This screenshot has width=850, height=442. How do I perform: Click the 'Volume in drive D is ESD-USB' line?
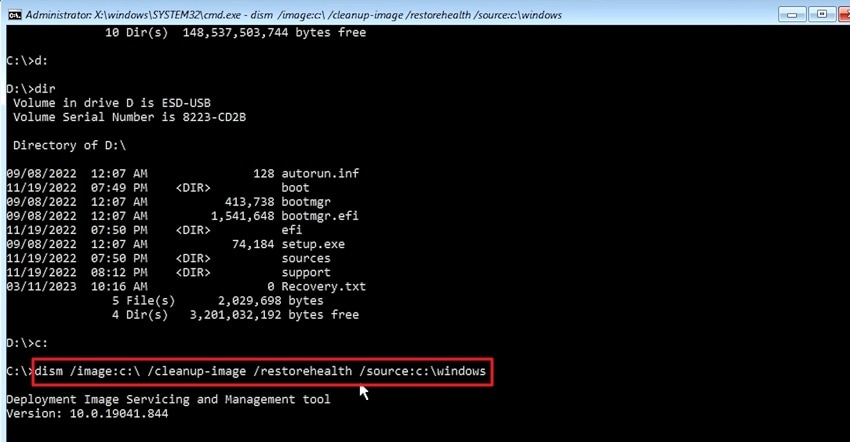pos(112,103)
